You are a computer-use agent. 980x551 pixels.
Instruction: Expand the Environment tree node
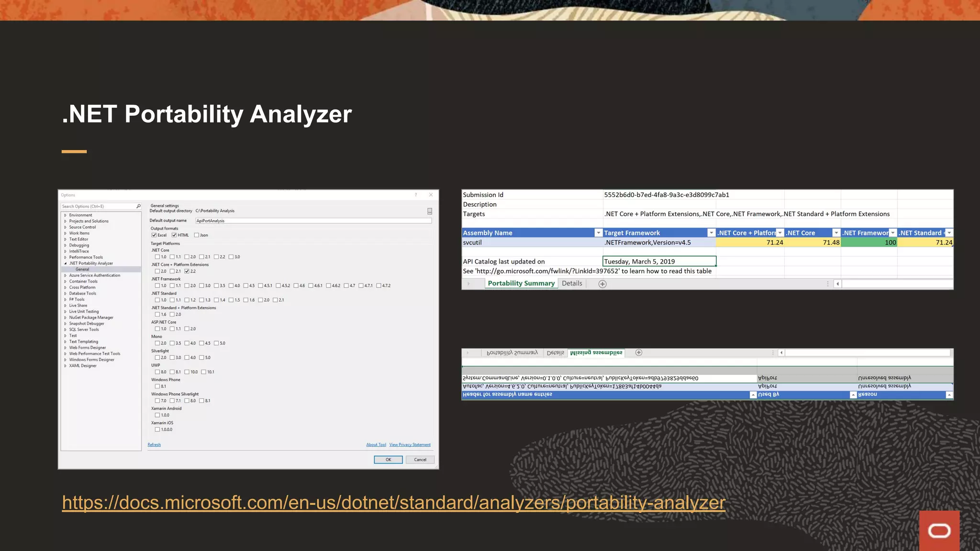click(x=66, y=215)
